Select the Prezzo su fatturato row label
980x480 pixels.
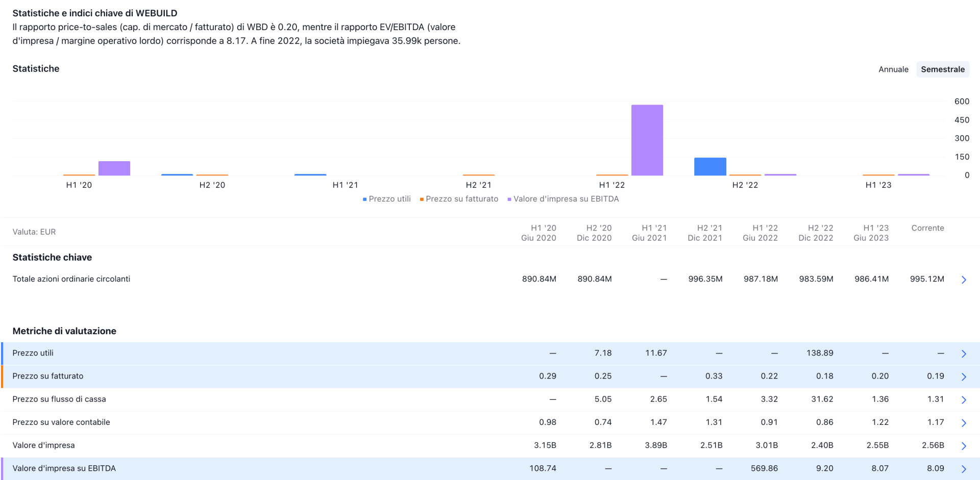point(48,376)
